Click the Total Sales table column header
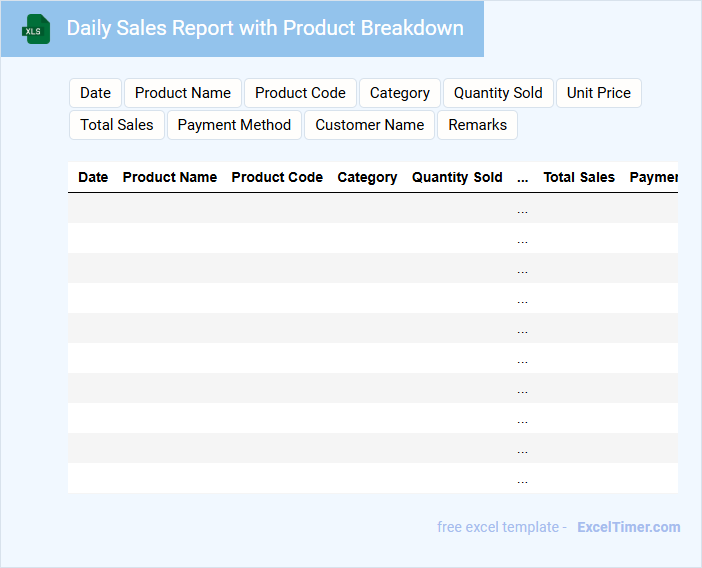This screenshot has height=568, width=702. (x=579, y=177)
